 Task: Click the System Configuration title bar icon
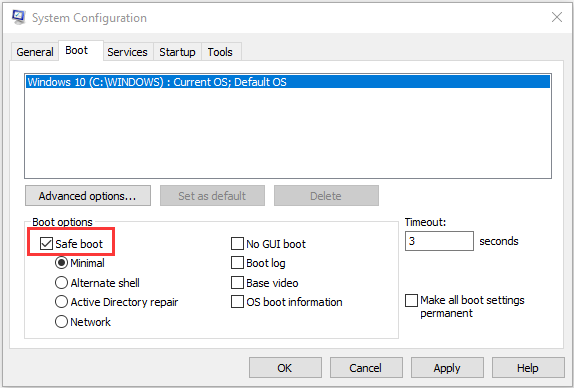pyautogui.click(x=18, y=17)
